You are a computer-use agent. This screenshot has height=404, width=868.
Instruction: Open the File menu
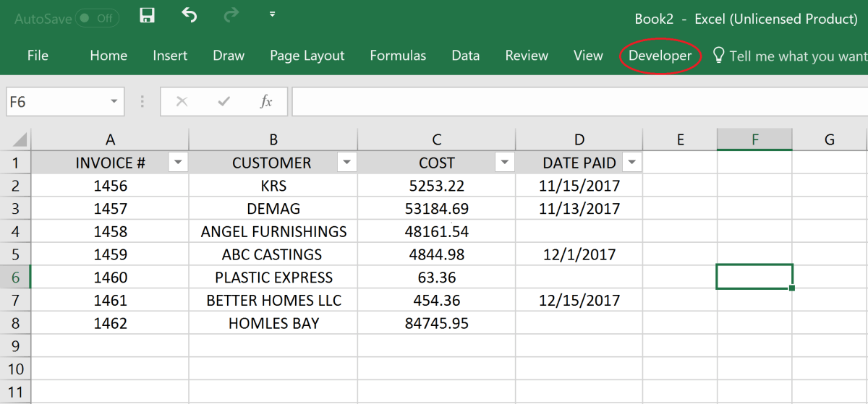(x=38, y=56)
